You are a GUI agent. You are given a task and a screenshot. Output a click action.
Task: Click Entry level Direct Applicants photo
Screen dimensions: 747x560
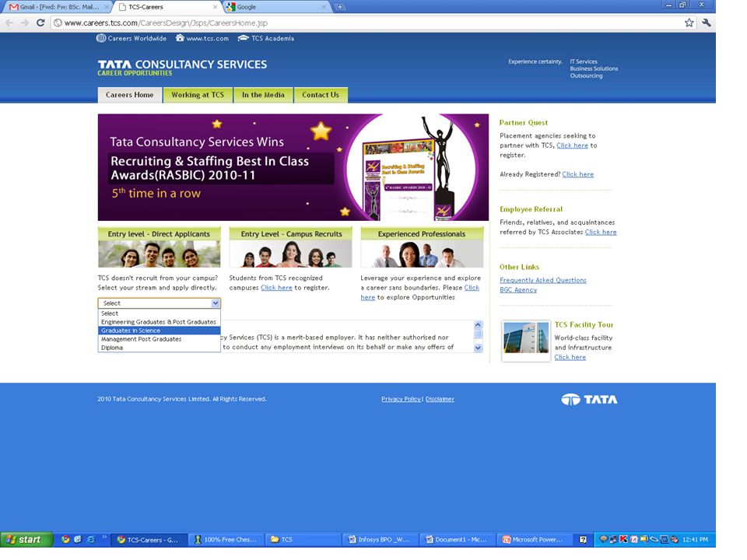tap(159, 254)
